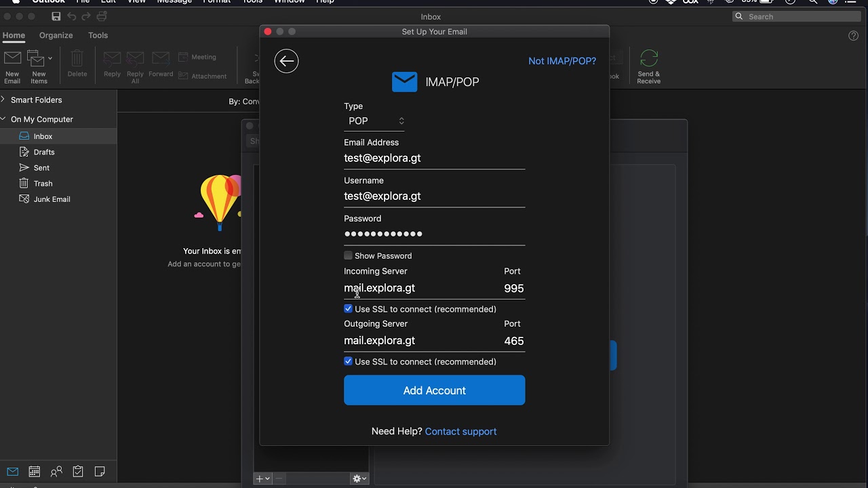Toggle the Show Password checkbox
This screenshot has height=488, width=868.
pyautogui.click(x=349, y=256)
